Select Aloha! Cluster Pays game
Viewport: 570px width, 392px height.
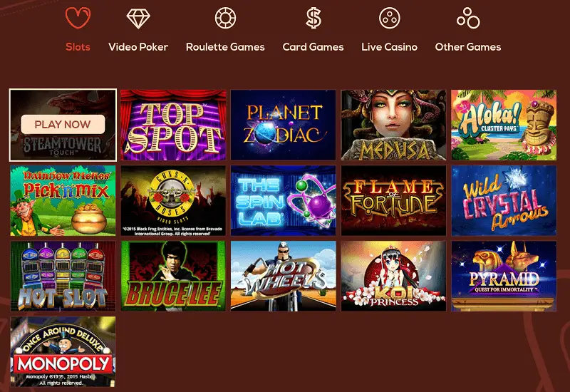(x=504, y=125)
